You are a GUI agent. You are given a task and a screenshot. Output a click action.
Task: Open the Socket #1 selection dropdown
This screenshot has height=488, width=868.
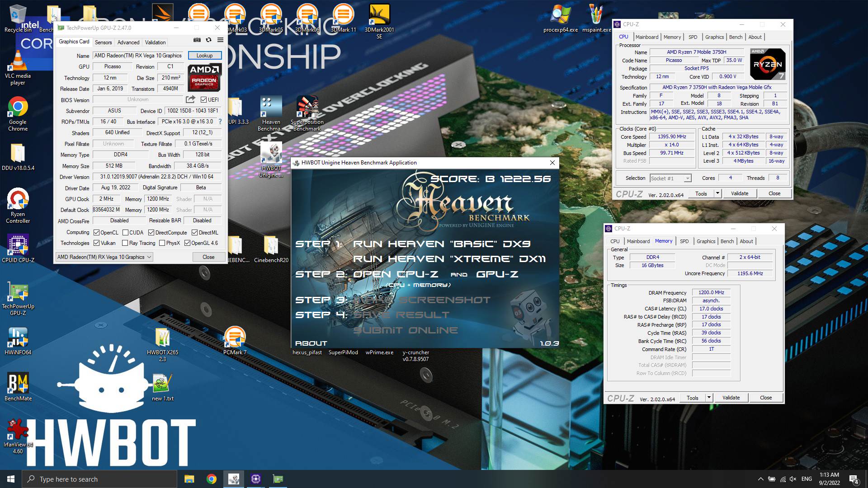[670, 178]
